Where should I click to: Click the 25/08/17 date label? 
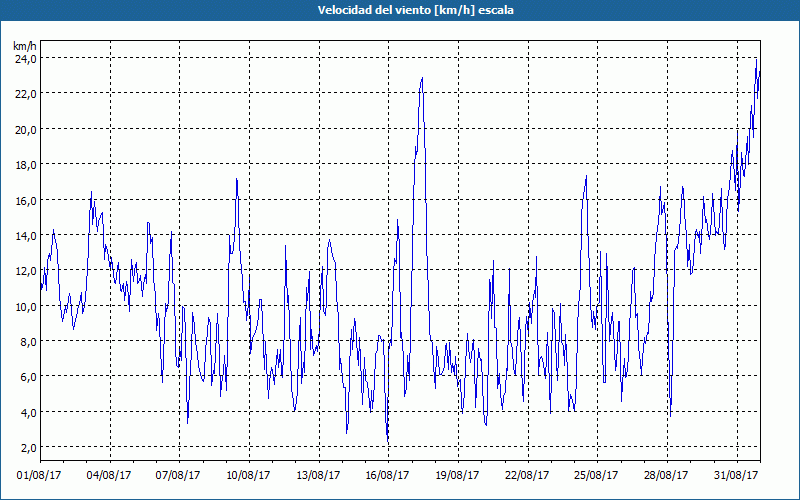[x=596, y=475]
